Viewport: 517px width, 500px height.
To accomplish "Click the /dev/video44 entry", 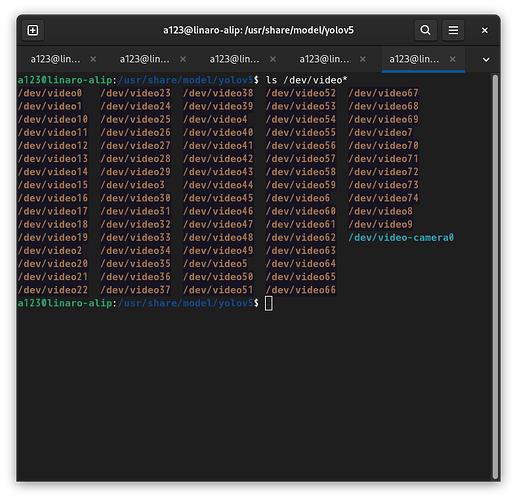I will (x=218, y=185).
